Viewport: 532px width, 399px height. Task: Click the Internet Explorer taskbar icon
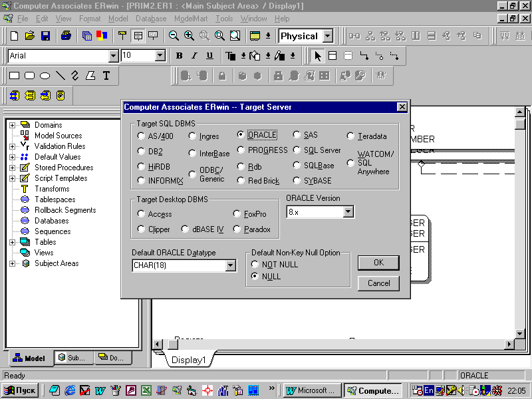coord(70,390)
